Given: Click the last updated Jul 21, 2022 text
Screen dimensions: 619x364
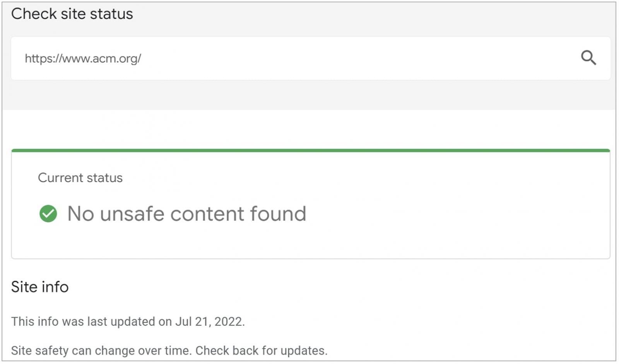Looking at the screenshot, I should pos(128,321).
